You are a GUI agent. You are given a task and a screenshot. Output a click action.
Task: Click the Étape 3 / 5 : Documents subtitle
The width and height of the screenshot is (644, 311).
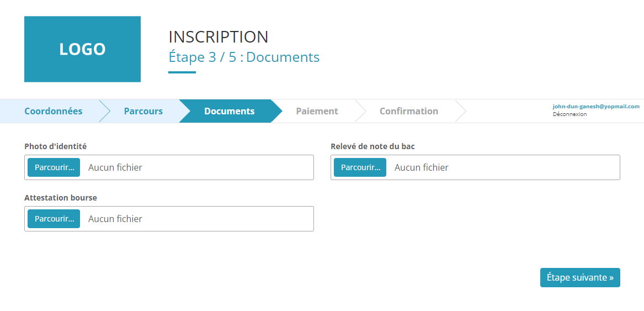click(x=244, y=57)
